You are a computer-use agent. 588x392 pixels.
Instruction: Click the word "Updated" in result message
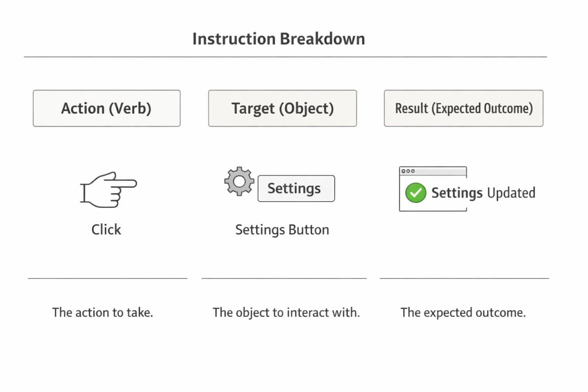point(511,193)
